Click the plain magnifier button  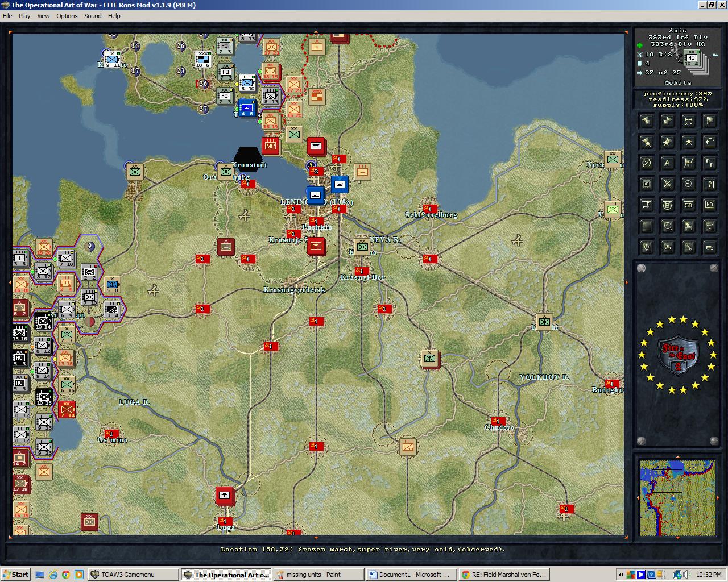(667, 226)
